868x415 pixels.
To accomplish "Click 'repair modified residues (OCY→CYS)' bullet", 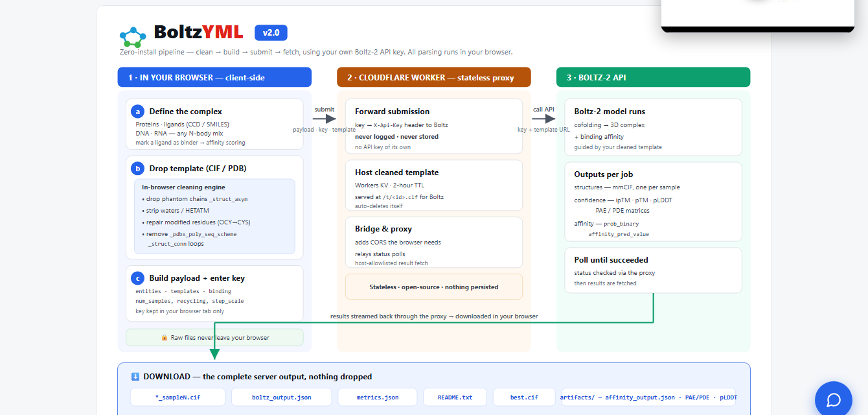I will [196, 222].
